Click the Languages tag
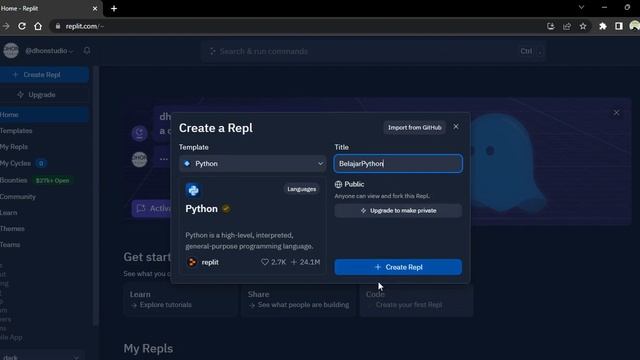Viewport: 640px width, 360px height. point(301,189)
